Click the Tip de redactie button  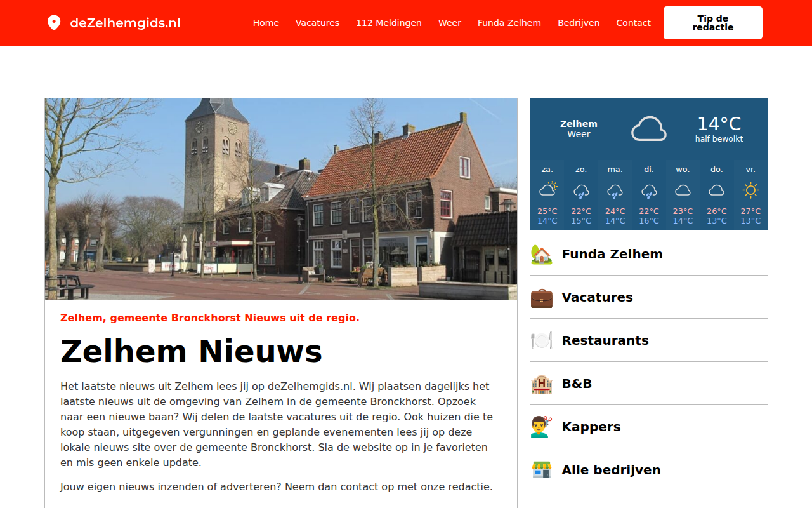tap(713, 23)
